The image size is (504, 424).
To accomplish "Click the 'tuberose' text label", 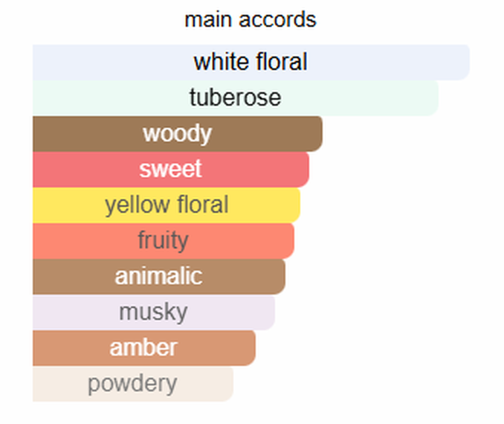I will point(236,97).
